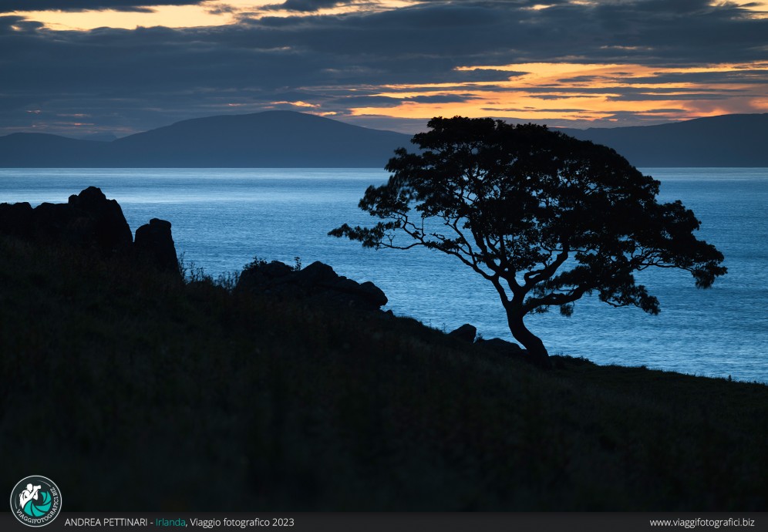This screenshot has height=532, width=768.
Task: Click the Viaggi Fotografici camera logo badge
Action: (x=35, y=500)
